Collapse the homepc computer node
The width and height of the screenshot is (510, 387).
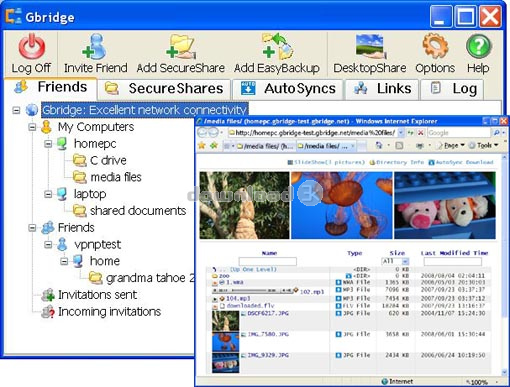coord(48,144)
